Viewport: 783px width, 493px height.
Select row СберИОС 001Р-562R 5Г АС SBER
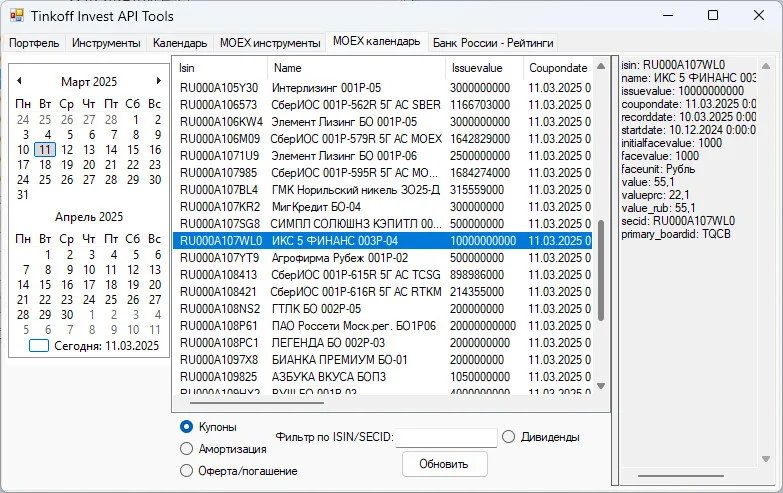383,105
